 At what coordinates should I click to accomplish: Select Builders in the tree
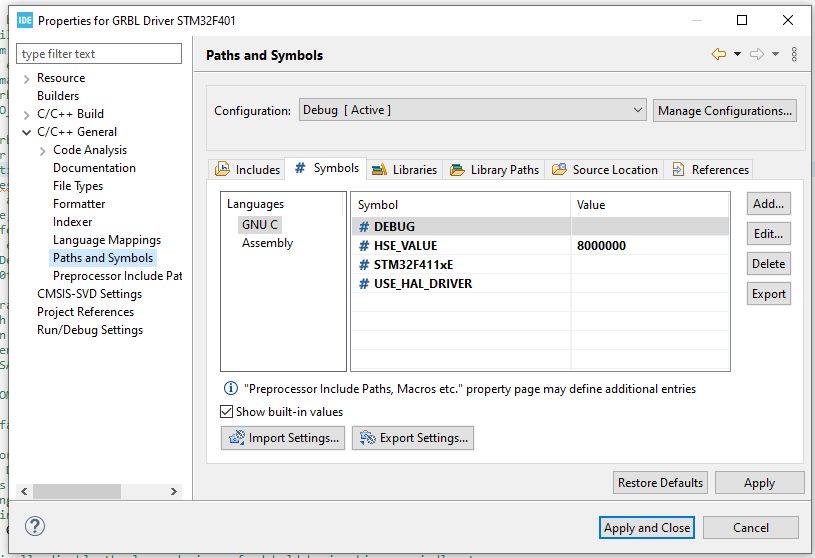point(58,96)
